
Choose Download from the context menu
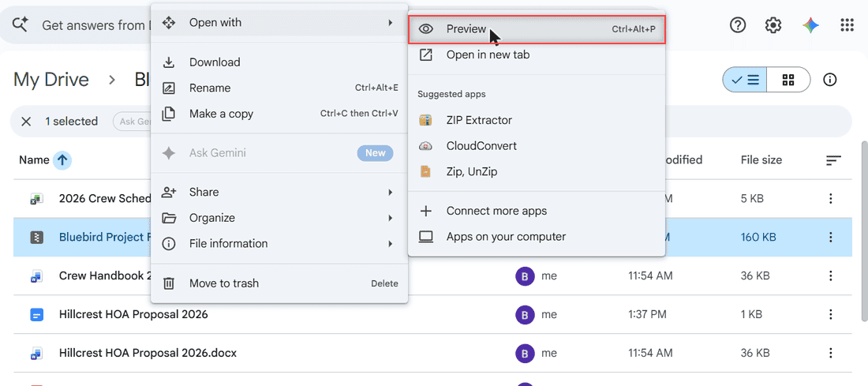279,62
